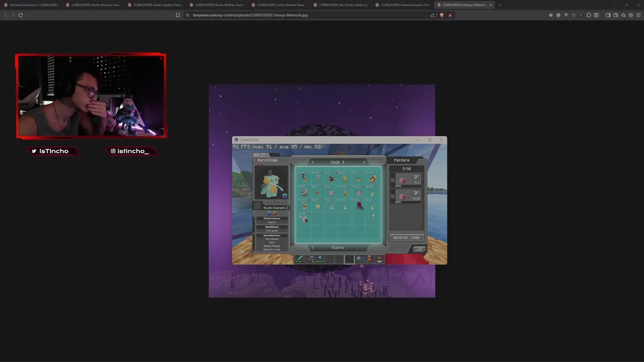644x362 pixels.
Task: Withdraw the first Ditto using its arrow icon
Action: click(x=393, y=180)
